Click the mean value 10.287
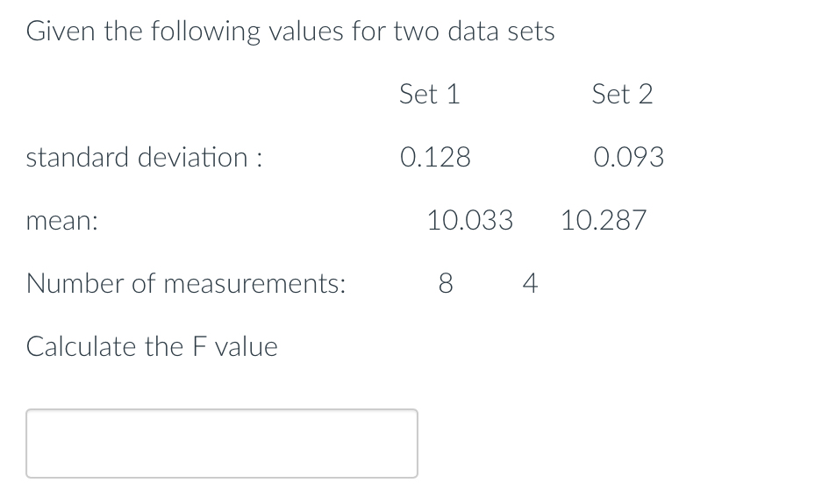822x504 pixels. pos(604,220)
